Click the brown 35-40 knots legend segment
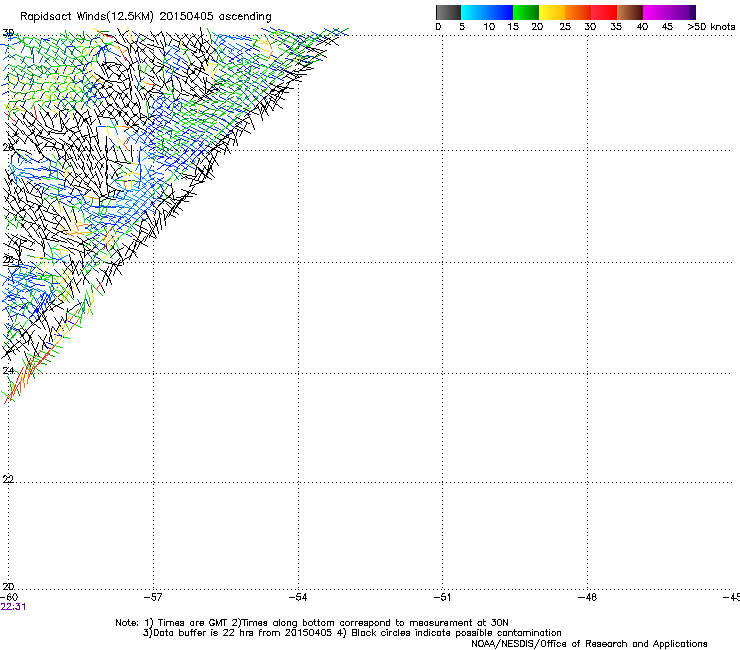740x650 pixels. 630,12
